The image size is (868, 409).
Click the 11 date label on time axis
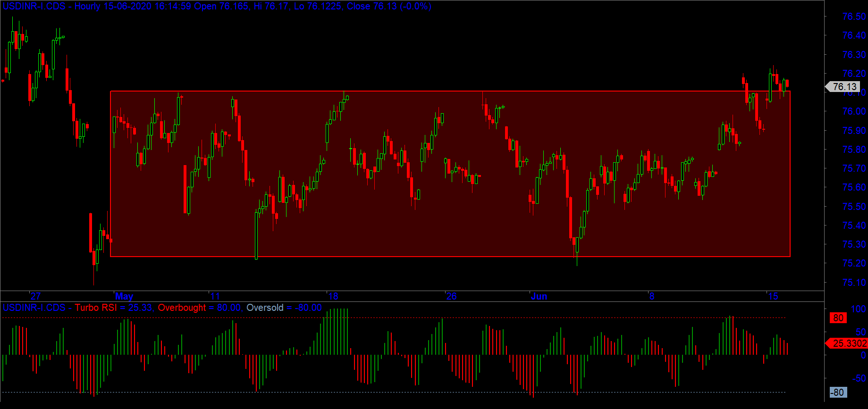[x=215, y=296]
